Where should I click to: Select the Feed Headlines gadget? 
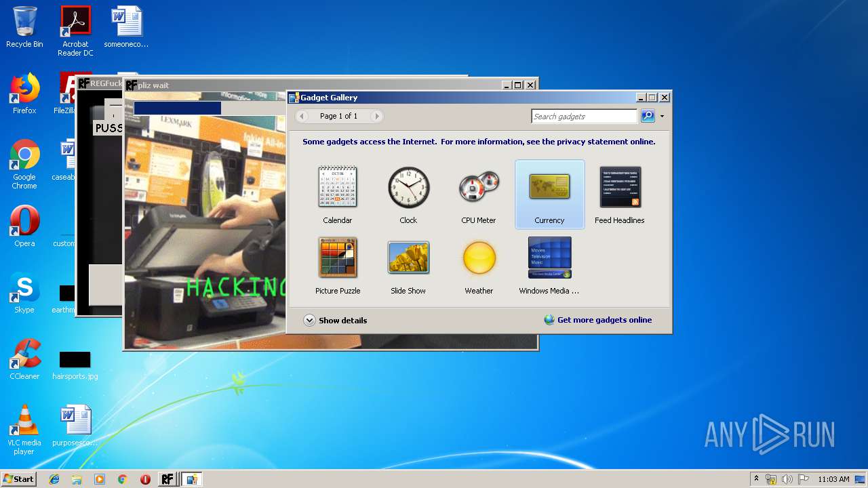[x=620, y=195]
